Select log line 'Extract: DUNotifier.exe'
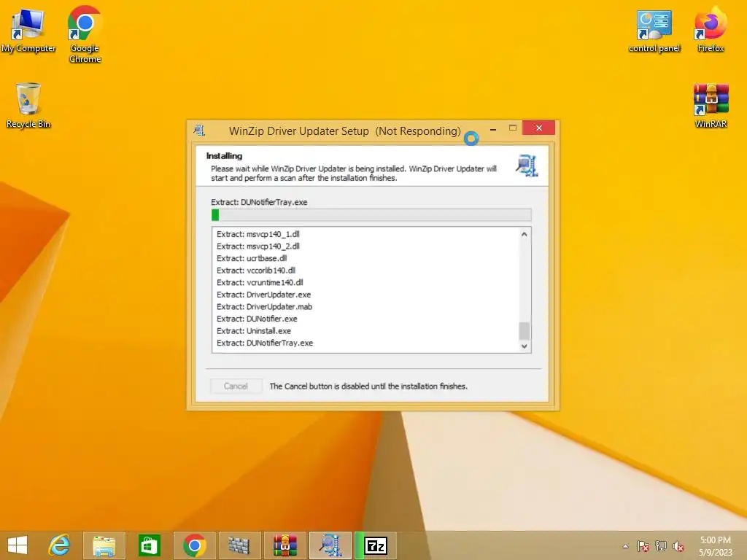 click(x=257, y=319)
